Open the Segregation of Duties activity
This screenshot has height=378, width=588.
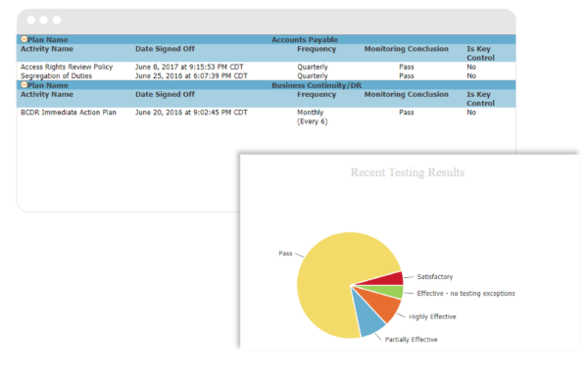56,75
